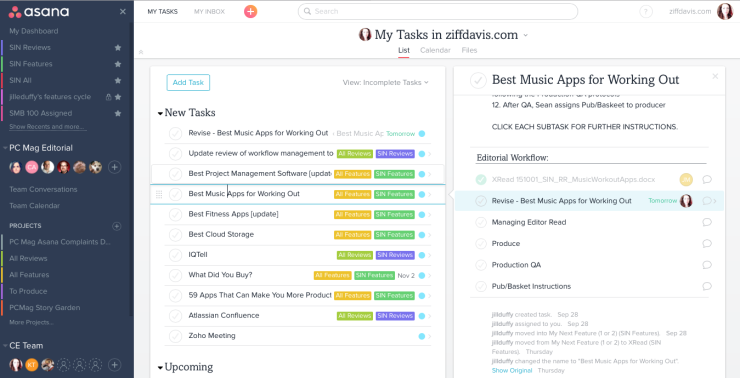The width and height of the screenshot is (740, 378).
Task: Add a member to PC Mag Editorial team
Action: pyautogui.click(x=114, y=167)
